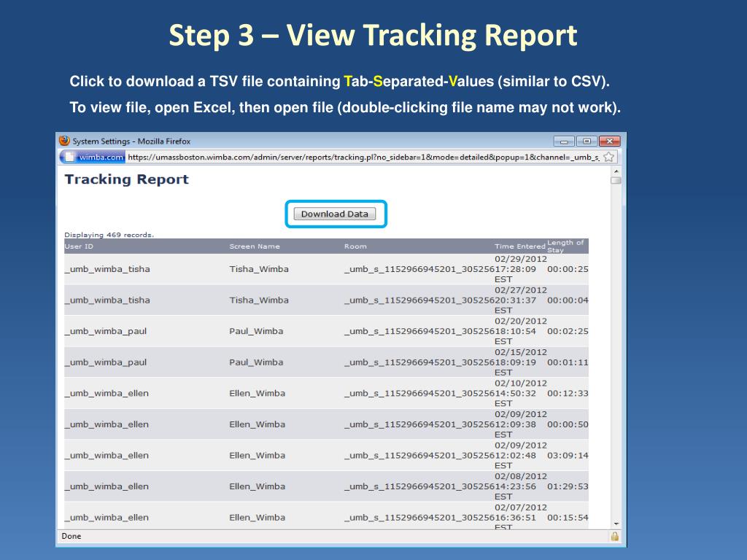Select _umb_wimba_ellen in the 02/07/2012 row

click(107, 517)
